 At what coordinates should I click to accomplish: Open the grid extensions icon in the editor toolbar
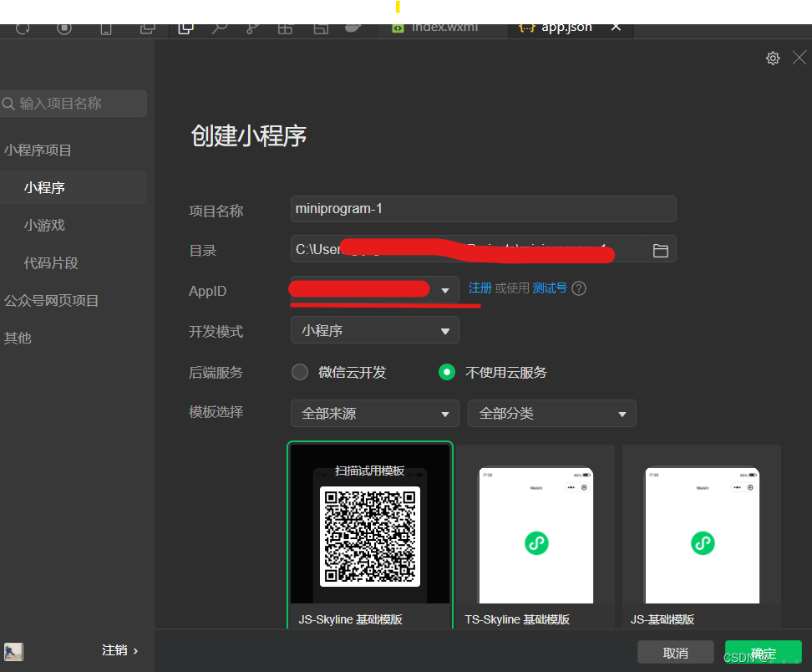286,28
